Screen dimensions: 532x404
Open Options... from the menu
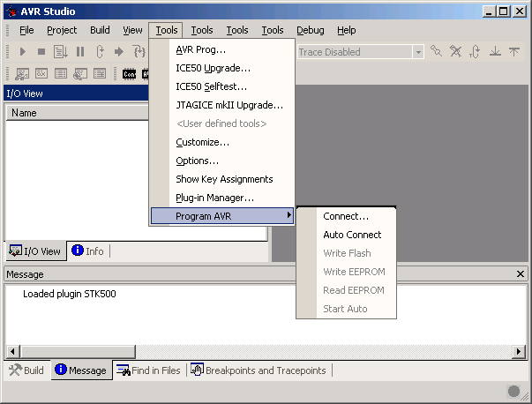tap(222, 161)
